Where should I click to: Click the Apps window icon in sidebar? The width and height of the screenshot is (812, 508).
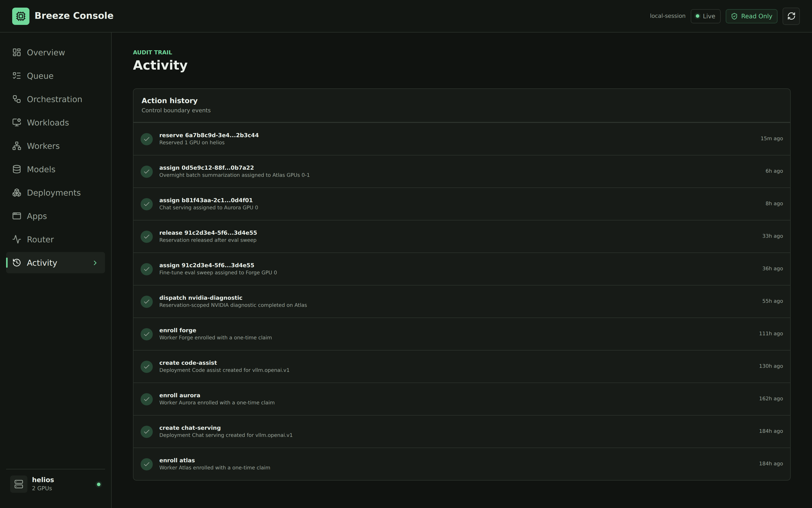click(x=17, y=216)
